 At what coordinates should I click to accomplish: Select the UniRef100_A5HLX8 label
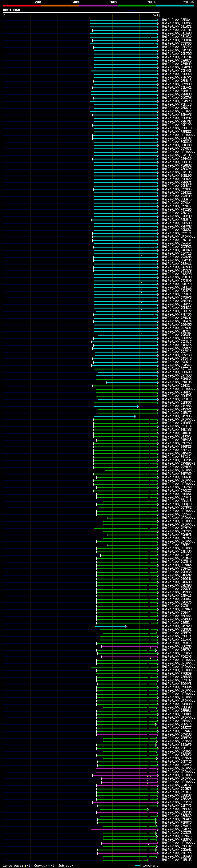(177, 809)
